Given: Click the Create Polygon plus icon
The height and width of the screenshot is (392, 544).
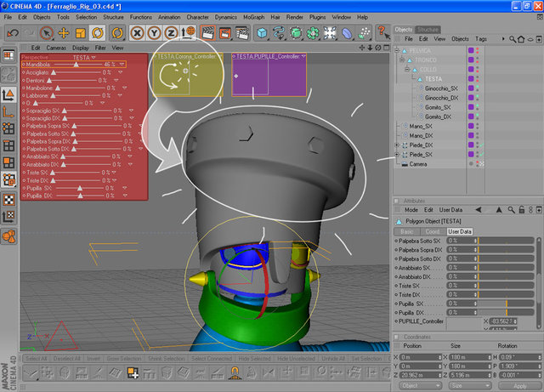Looking at the screenshot, I should pos(133,373).
